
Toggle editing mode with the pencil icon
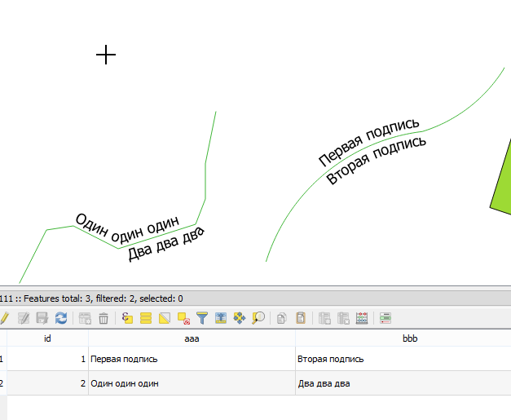(x=4, y=317)
